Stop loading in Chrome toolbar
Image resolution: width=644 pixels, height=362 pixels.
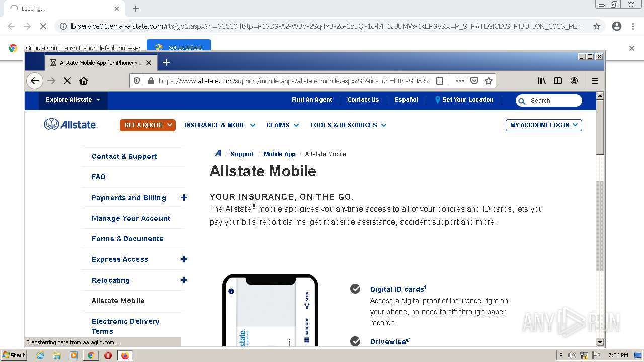pyautogui.click(x=43, y=26)
